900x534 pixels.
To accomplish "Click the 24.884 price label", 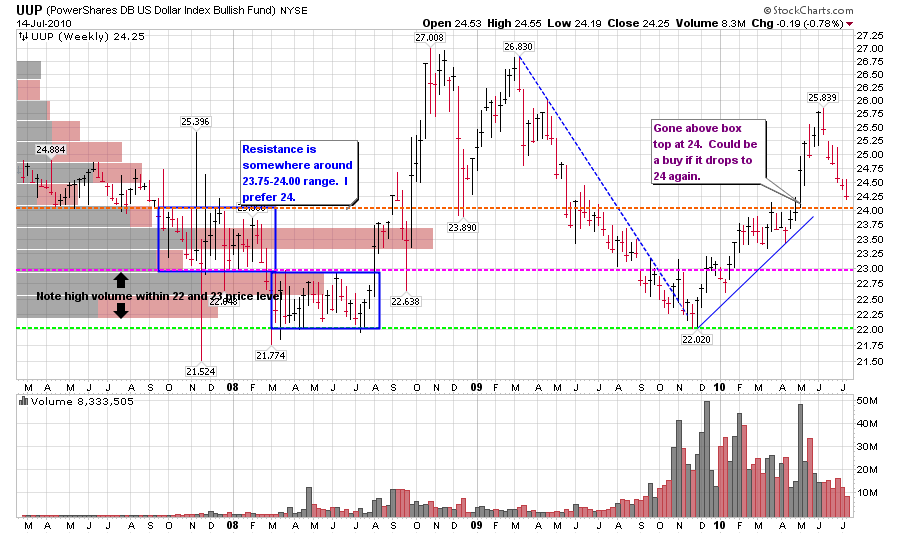I will [x=51, y=150].
